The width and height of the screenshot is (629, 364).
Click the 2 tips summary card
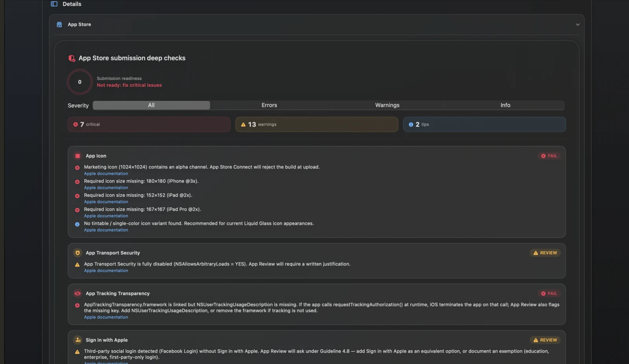click(x=484, y=124)
